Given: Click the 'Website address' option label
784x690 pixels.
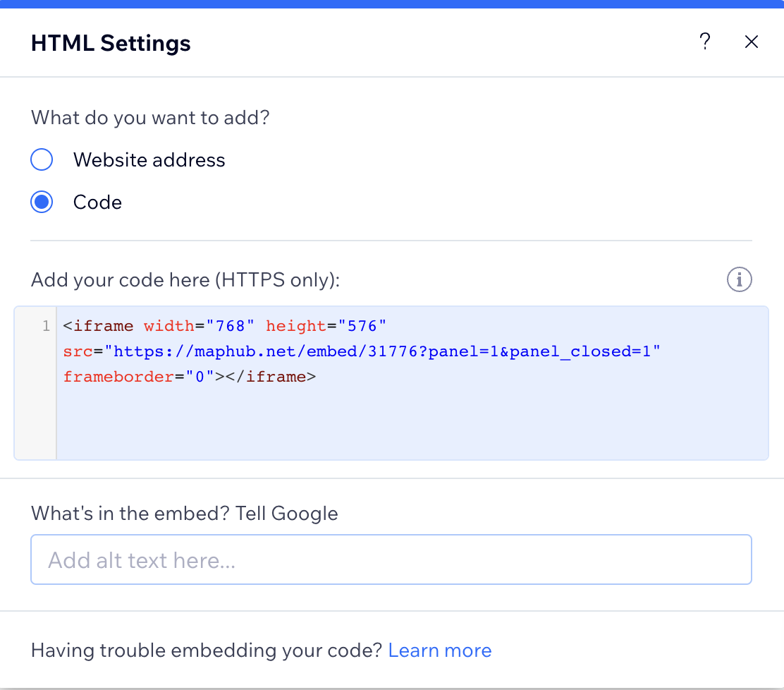Looking at the screenshot, I should coord(149,160).
